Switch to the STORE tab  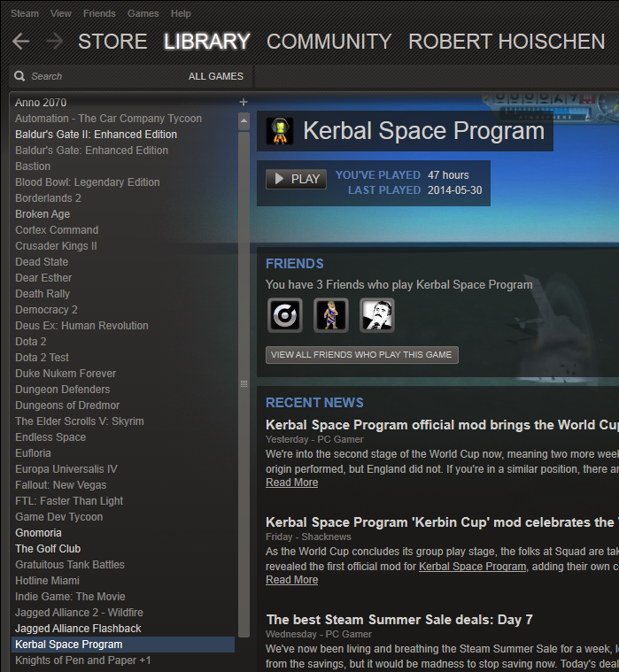(x=112, y=42)
